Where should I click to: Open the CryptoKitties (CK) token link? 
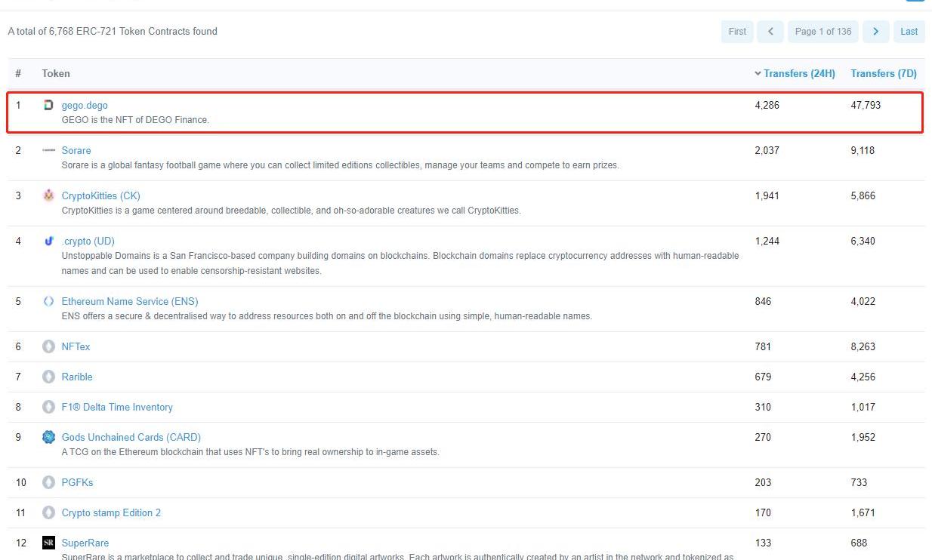tap(101, 196)
